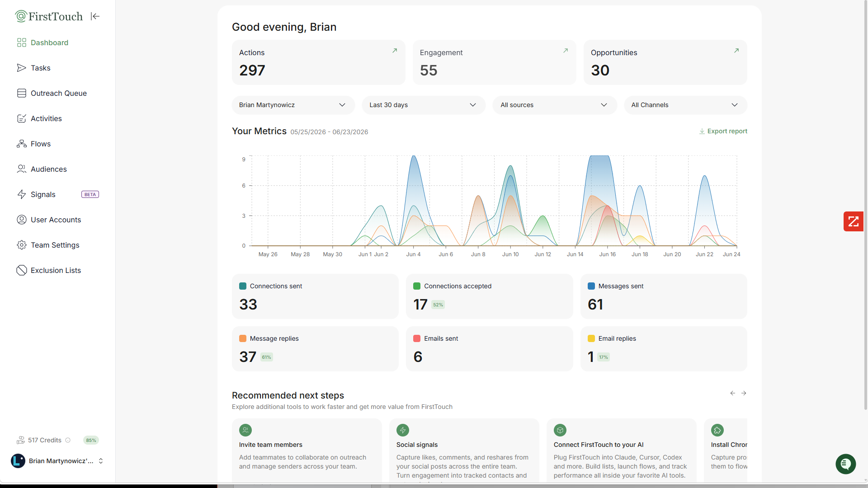Click the Tasks paper-plane icon
The image size is (868, 488).
click(22, 68)
